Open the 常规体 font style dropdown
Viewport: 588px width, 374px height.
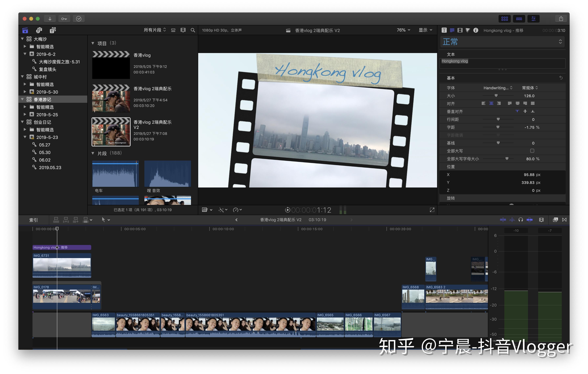(530, 88)
